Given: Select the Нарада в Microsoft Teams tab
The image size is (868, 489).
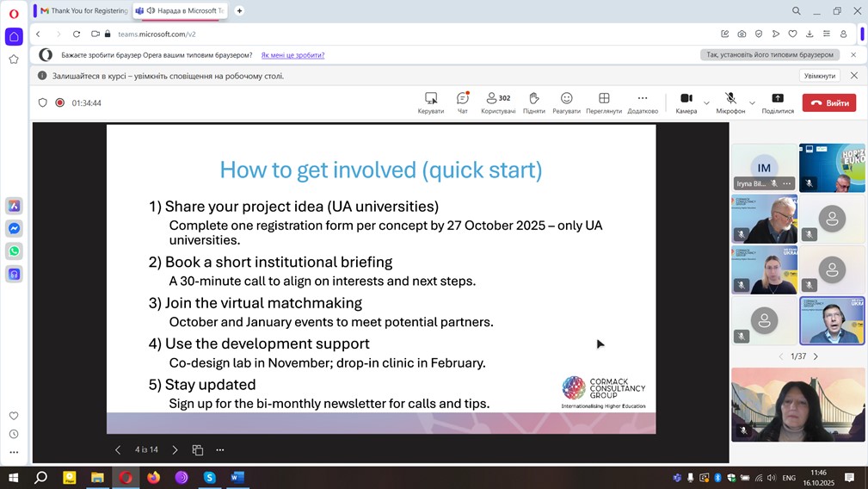Looking at the screenshot, I should pyautogui.click(x=179, y=11).
